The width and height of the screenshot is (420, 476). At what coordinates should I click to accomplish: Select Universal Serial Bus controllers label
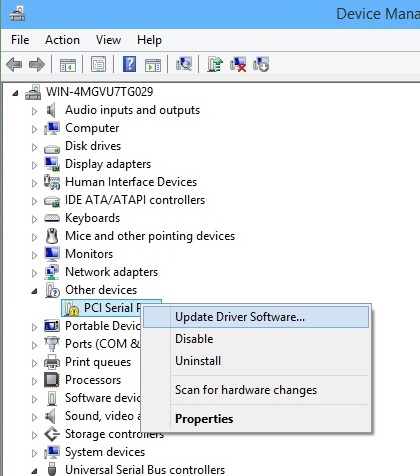[x=145, y=470]
